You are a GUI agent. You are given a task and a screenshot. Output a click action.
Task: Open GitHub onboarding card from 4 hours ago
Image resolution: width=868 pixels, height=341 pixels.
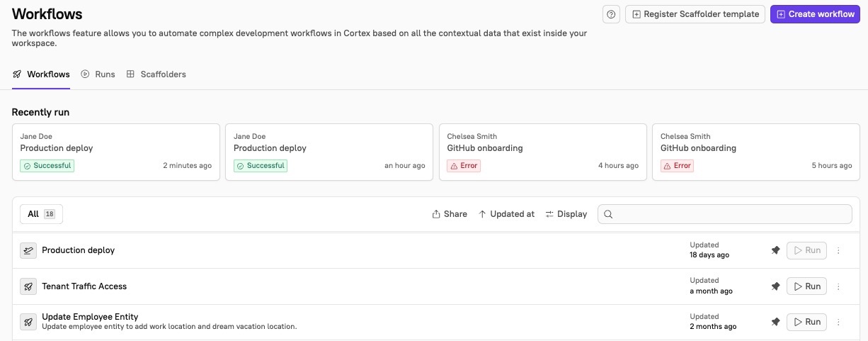(x=543, y=152)
